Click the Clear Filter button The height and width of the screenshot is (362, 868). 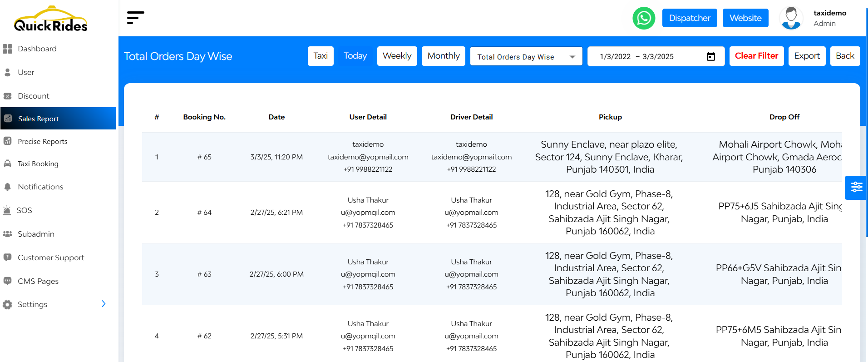(756, 56)
